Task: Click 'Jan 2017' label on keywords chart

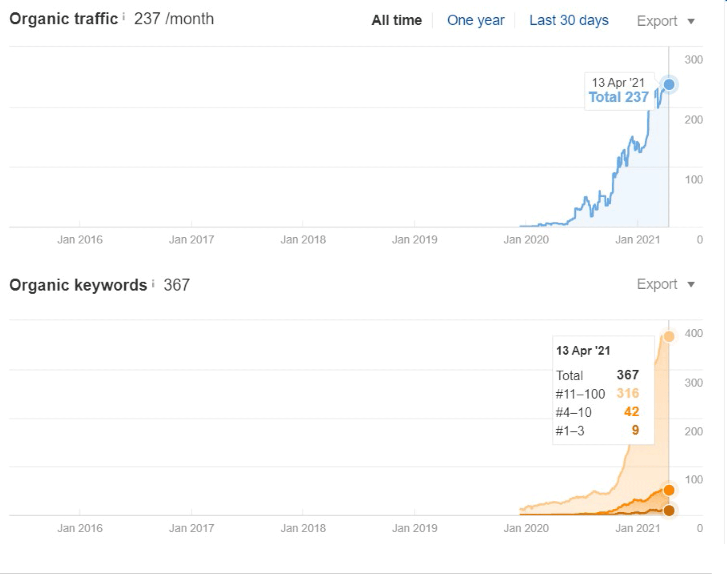Action: pos(191,528)
